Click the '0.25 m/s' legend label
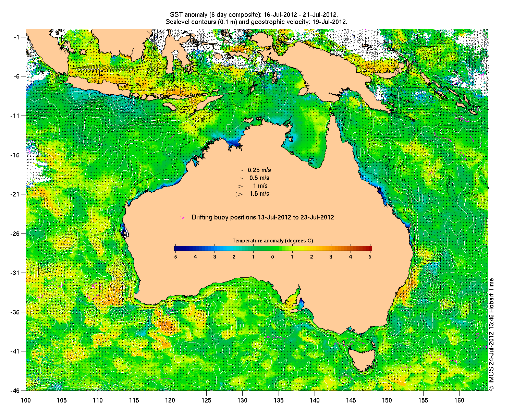 tap(259, 170)
